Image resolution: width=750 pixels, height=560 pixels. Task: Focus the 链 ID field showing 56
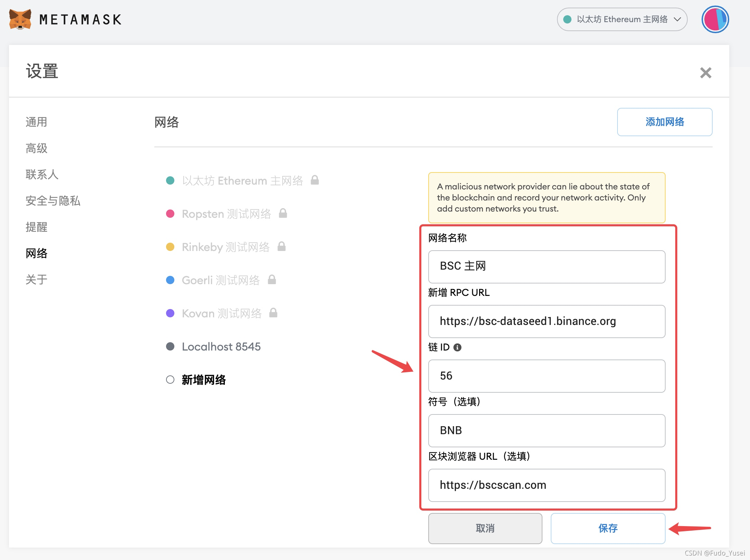547,376
